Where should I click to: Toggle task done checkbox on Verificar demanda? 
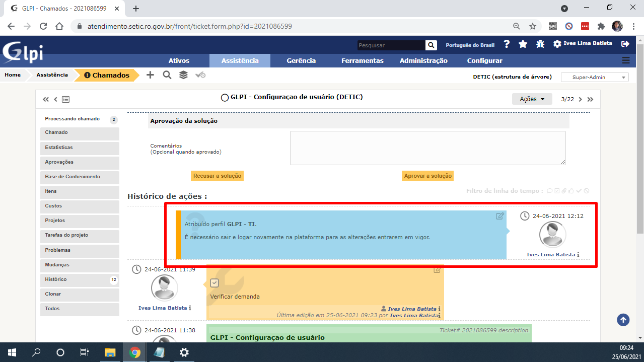(x=214, y=283)
